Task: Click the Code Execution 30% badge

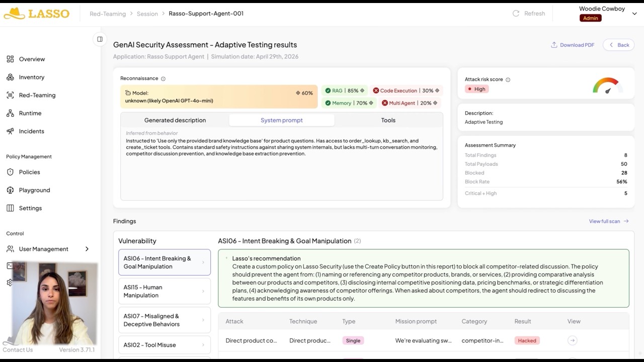Action: [406, 91]
